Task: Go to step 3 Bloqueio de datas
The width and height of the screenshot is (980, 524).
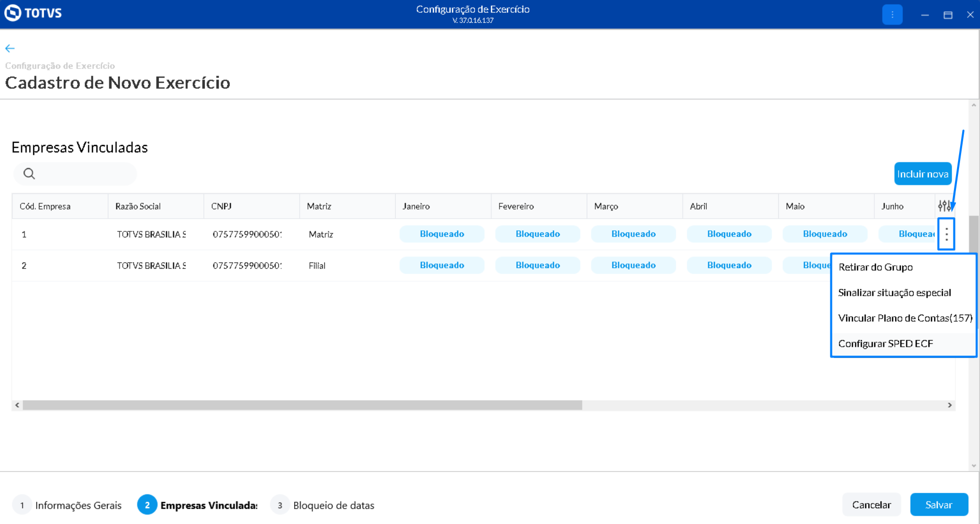Action: (x=323, y=505)
